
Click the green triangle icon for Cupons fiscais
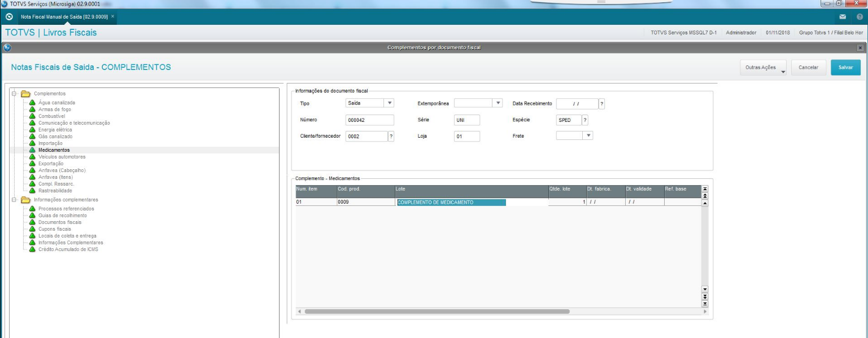[x=32, y=229]
